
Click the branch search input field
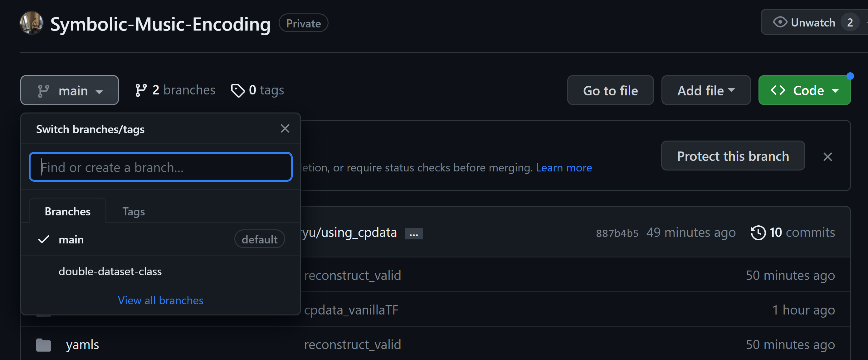(161, 167)
